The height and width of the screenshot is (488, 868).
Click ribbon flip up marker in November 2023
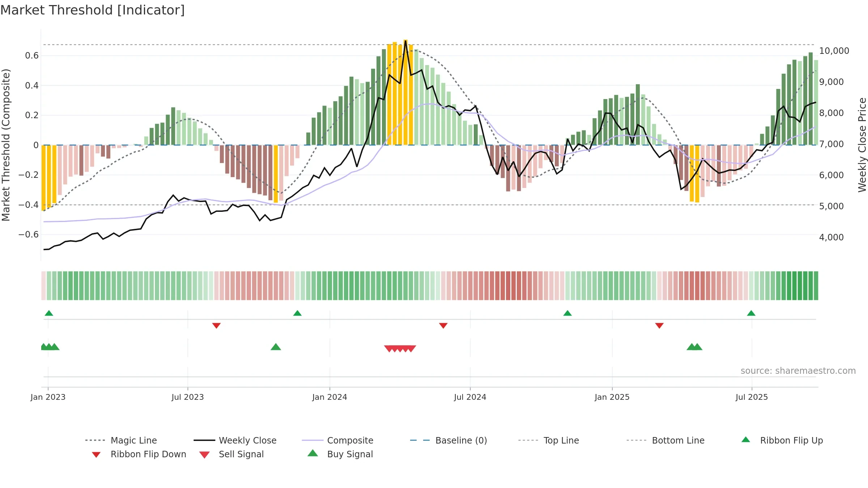(x=297, y=313)
